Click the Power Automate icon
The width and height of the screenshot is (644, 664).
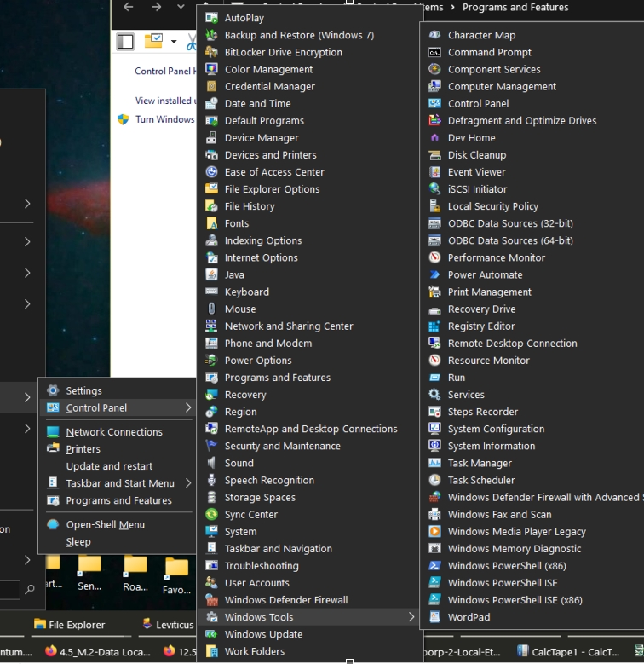pyautogui.click(x=434, y=274)
